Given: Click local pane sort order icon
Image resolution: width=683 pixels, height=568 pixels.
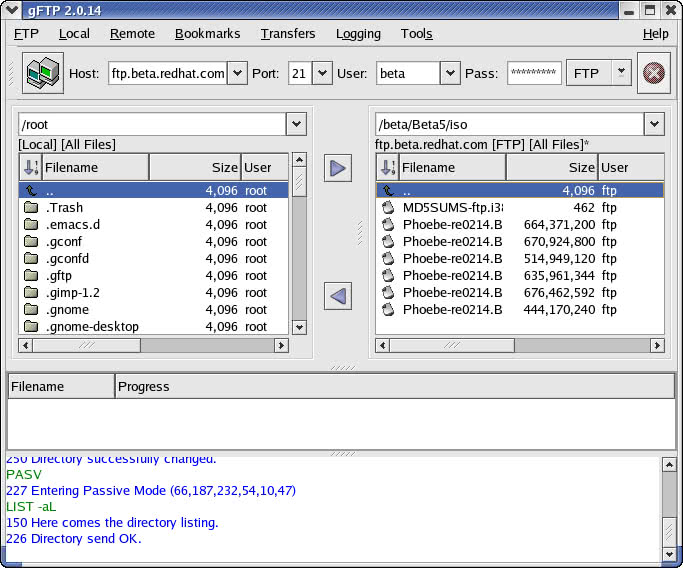Looking at the screenshot, I should pyautogui.click(x=30, y=167).
